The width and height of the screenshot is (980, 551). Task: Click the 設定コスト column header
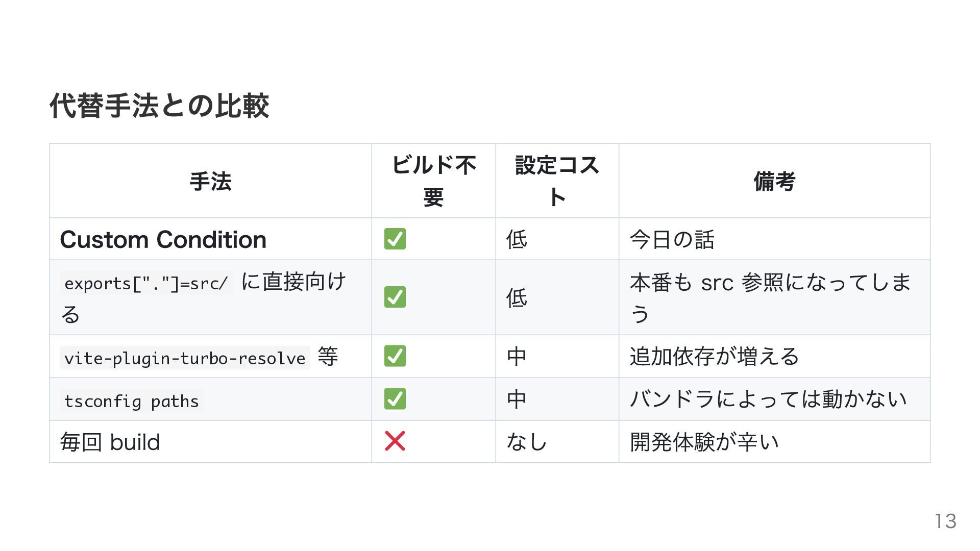[557, 181]
